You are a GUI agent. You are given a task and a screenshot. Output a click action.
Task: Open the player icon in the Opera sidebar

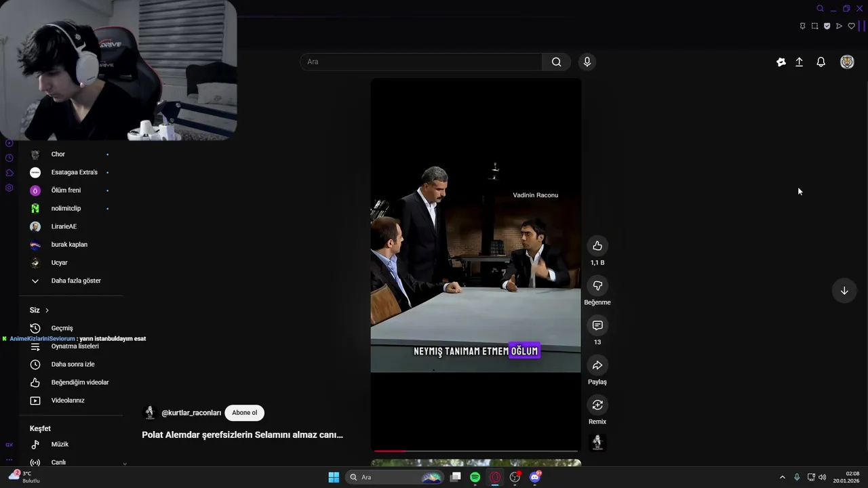tap(9, 143)
